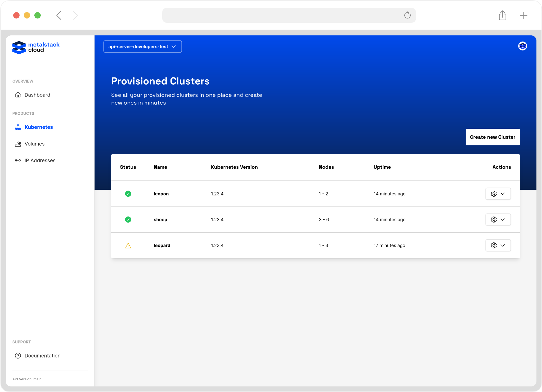Click the metalstack cloud logo

(x=36, y=48)
